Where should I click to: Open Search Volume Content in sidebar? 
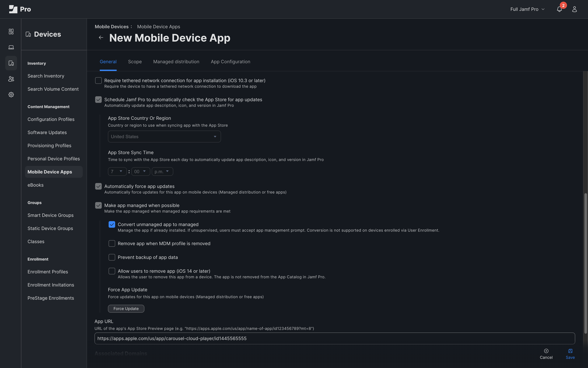point(53,89)
